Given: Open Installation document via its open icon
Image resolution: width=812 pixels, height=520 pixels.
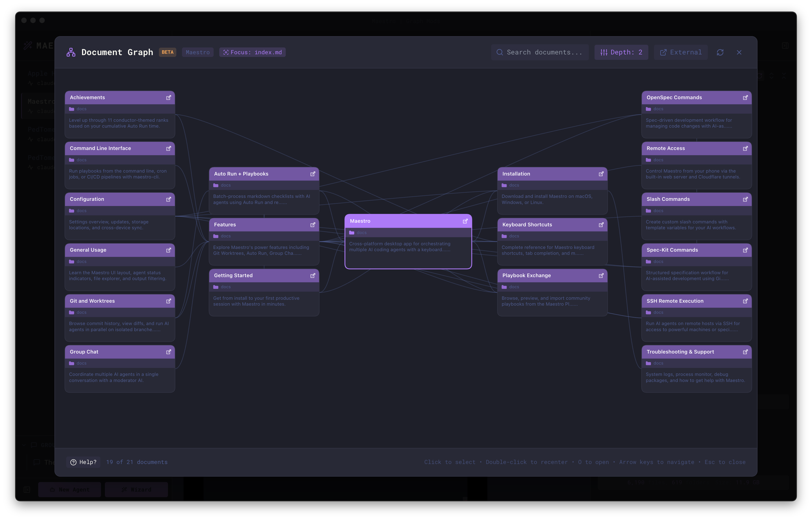Looking at the screenshot, I should [601, 174].
